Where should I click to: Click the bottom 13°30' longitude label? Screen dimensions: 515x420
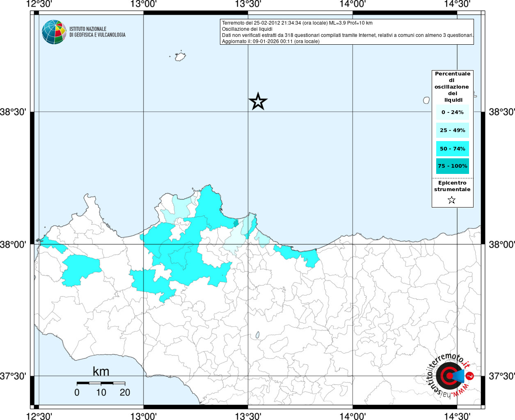248,416
